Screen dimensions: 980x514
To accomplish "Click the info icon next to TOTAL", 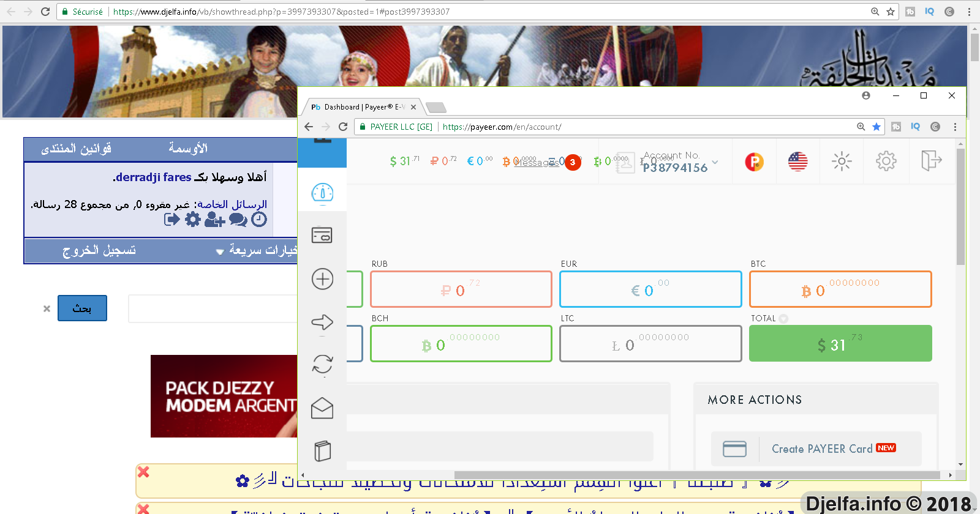I will 783,319.
